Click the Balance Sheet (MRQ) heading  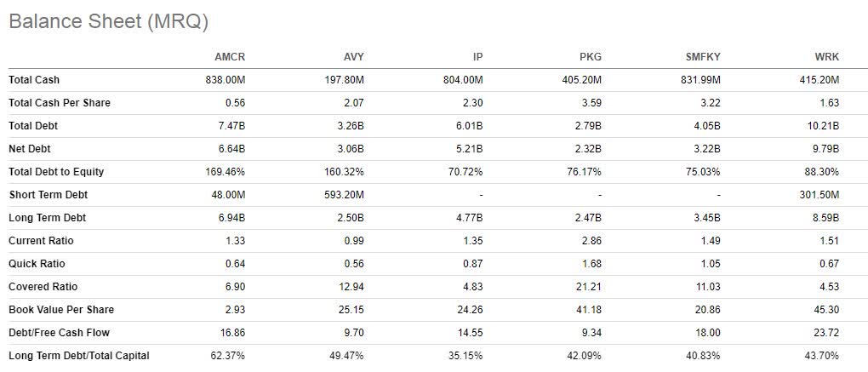[109, 21]
